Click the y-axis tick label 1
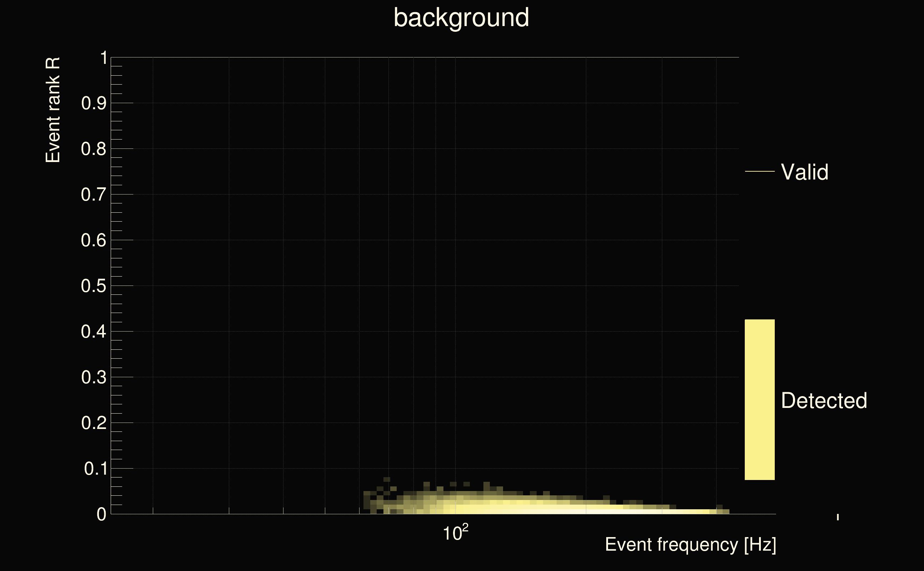924x571 pixels. (104, 59)
